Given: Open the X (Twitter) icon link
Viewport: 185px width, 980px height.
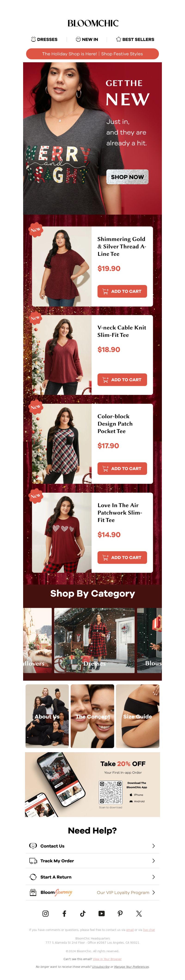Looking at the screenshot, I should [x=139, y=913].
